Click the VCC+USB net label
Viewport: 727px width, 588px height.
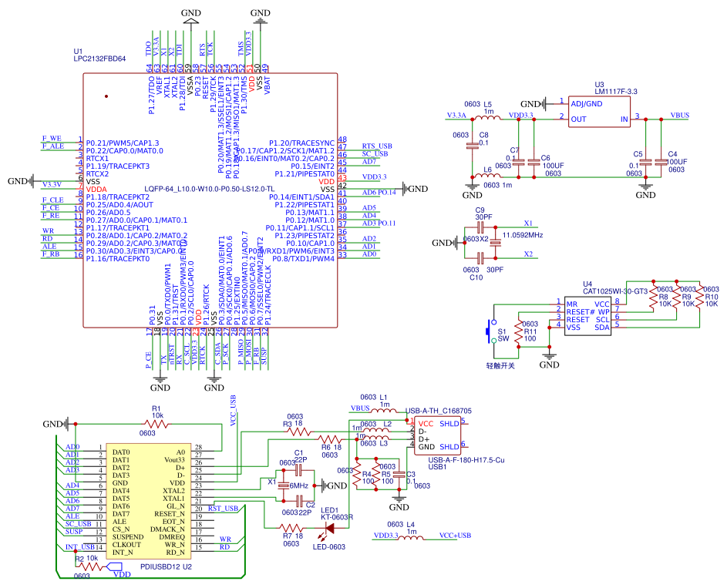[455, 535]
